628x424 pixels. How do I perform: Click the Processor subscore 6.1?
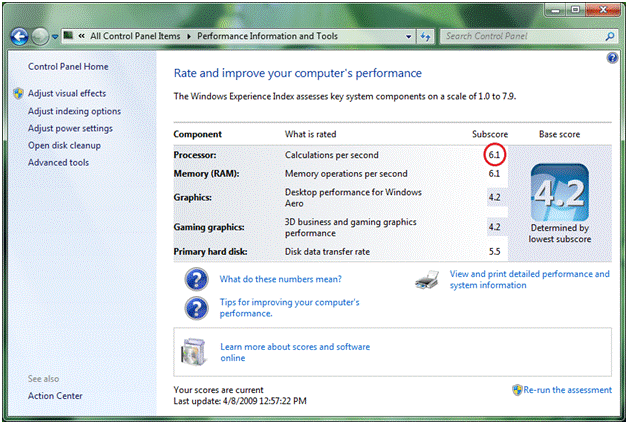[494, 155]
